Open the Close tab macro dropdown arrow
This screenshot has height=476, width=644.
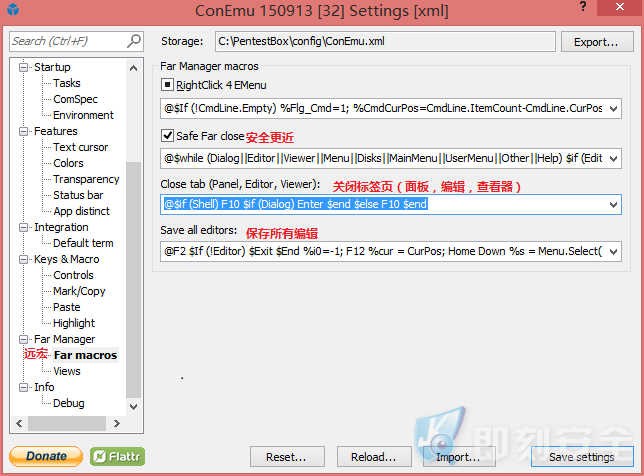(x=613, y=205)
